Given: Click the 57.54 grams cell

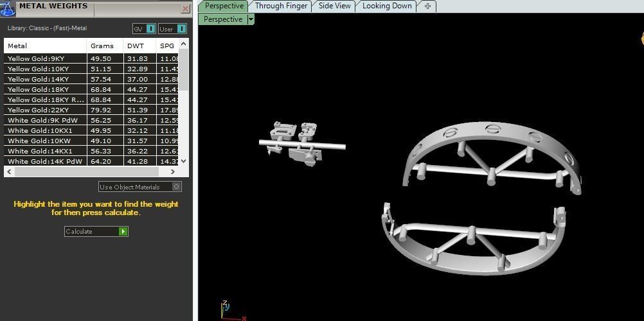Looking at the screenshot, I should click(x=105, y=79).
